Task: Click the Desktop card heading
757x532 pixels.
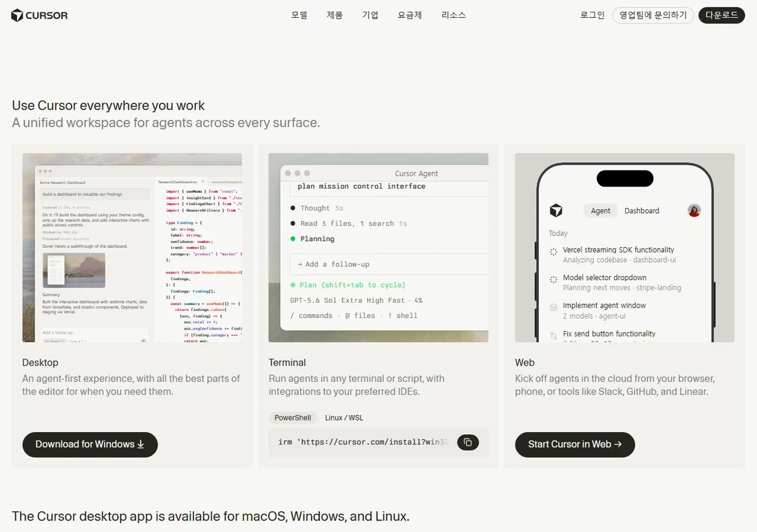Action: coord(40,363)
